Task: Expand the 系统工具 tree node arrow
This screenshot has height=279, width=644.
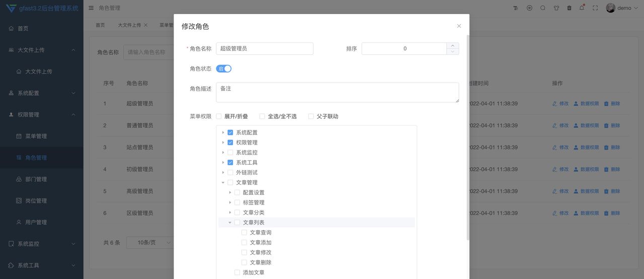Action: click(223, 163)
